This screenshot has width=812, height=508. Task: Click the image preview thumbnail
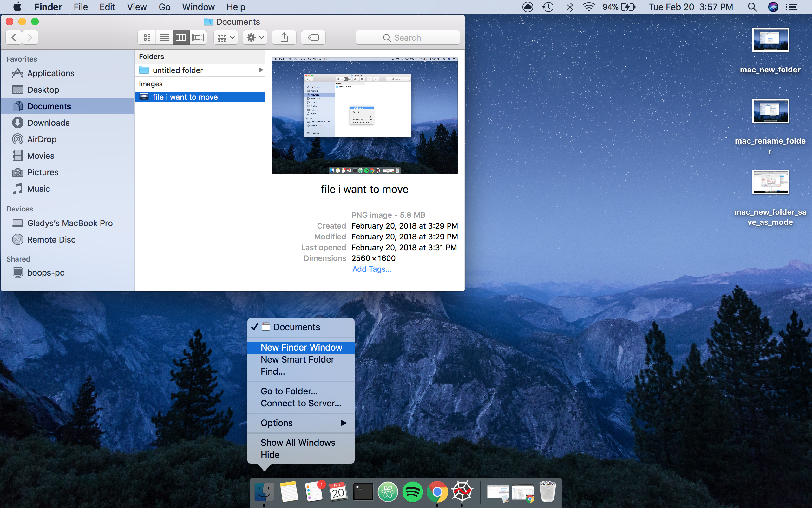pyautogui.click(x=364, y=116)
